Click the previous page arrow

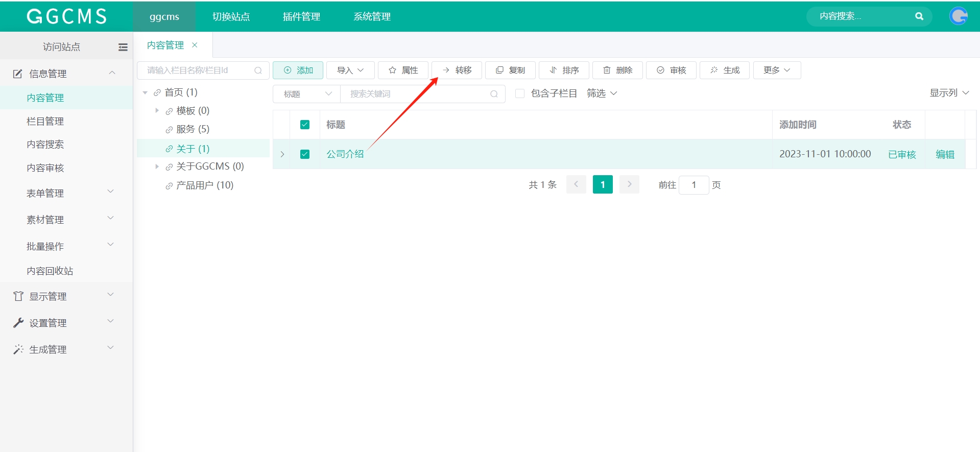click(576, 184)
